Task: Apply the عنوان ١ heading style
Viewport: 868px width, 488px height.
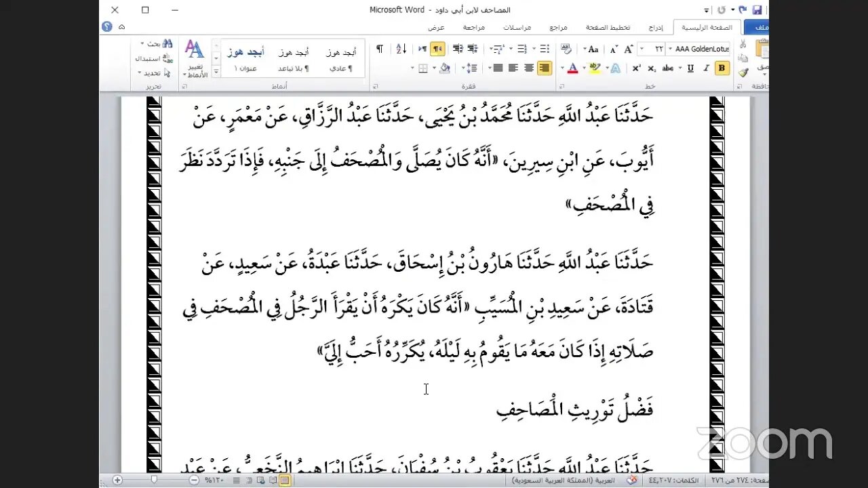Action: [x=245, y=60]
